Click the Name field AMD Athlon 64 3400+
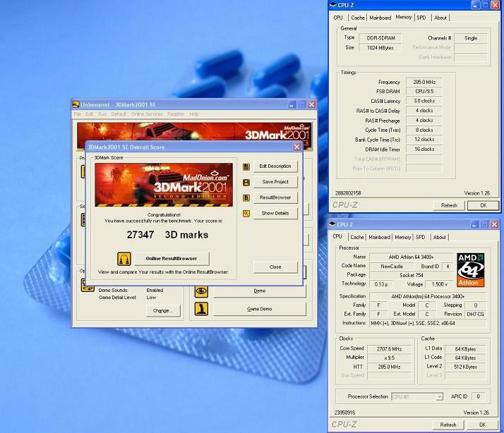The image size is (504, 433). click(x=411, y=257)
